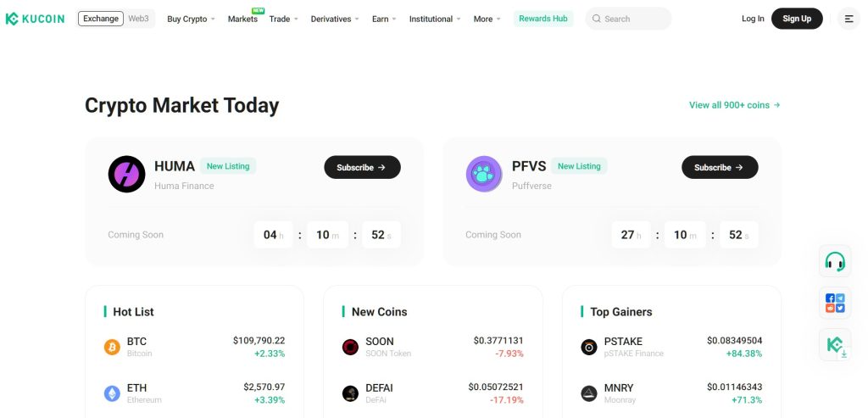This screenshot has height=418, width=868.
Task: Click the HUMA coin logo
Action: (x=127, y=174)
